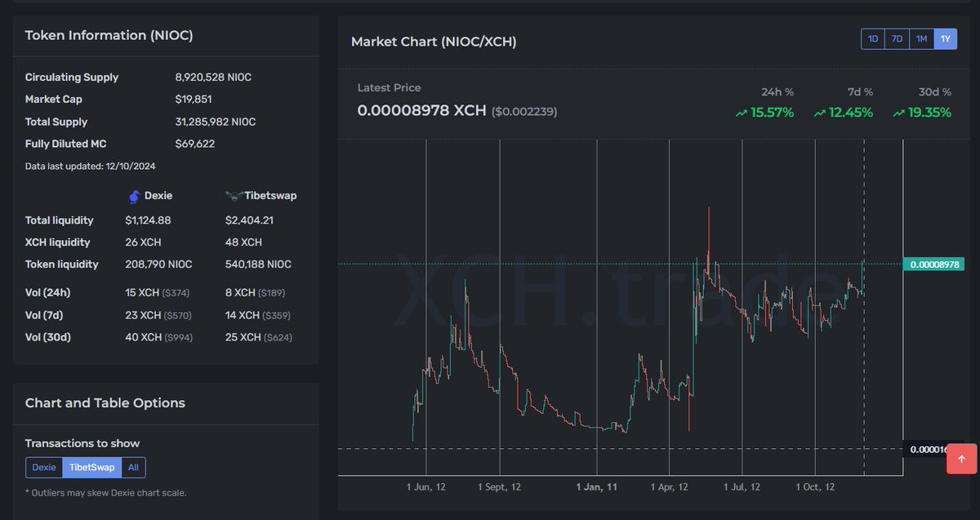This screenshot has width=980, height=520.
Task: Click the 0.000016 low price axis label
Action: coord(929,449)
